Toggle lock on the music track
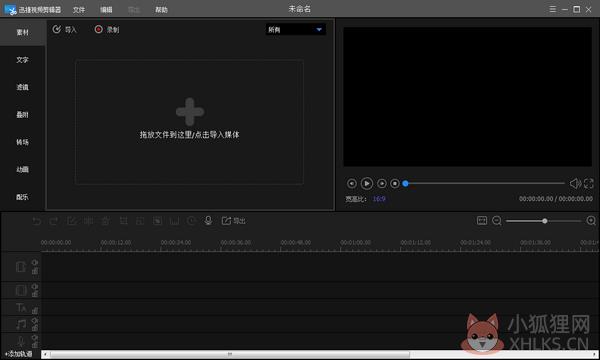 tap(35, 328)
